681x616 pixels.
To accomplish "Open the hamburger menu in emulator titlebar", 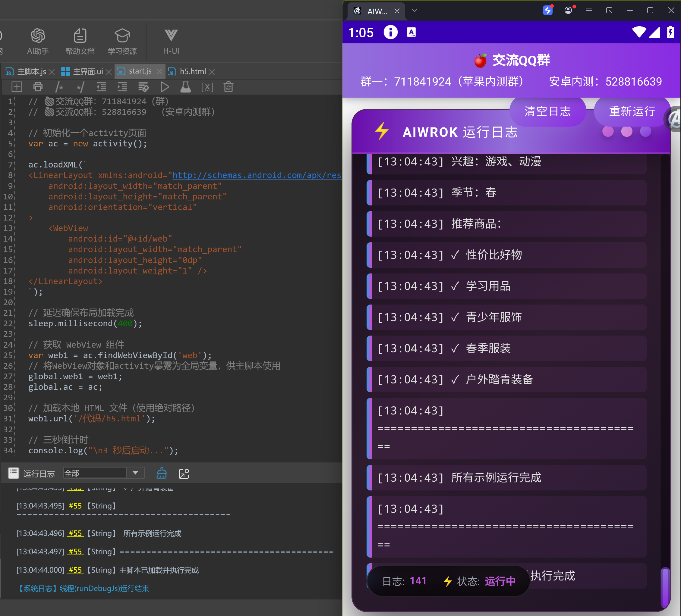I will pyautogui.click(x=589, y=11).
